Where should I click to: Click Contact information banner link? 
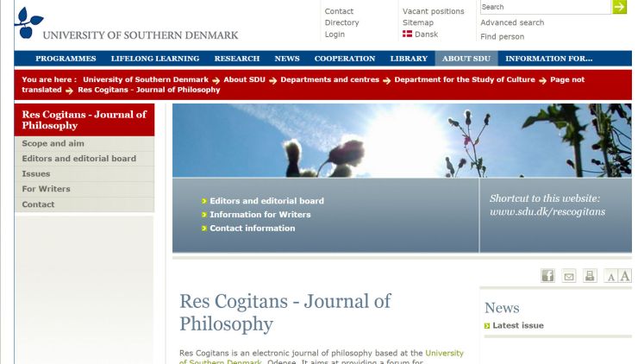[253, 228]
